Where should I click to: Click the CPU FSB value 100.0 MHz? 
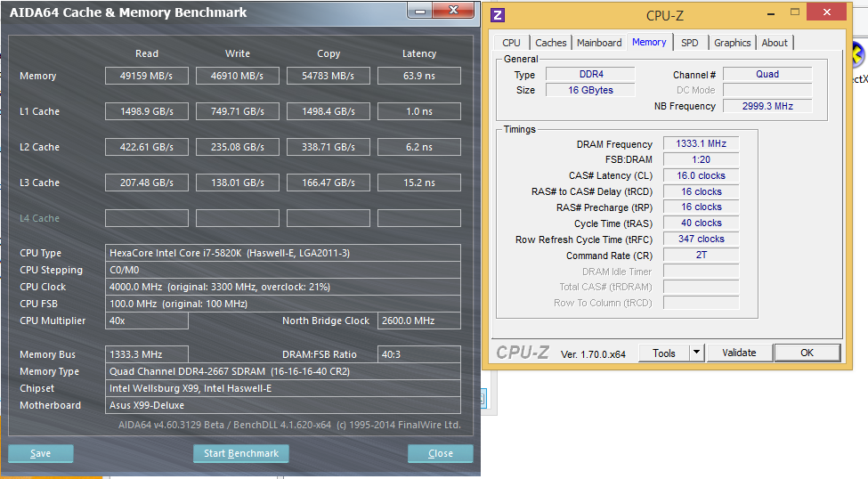click(x=283, y=304)
